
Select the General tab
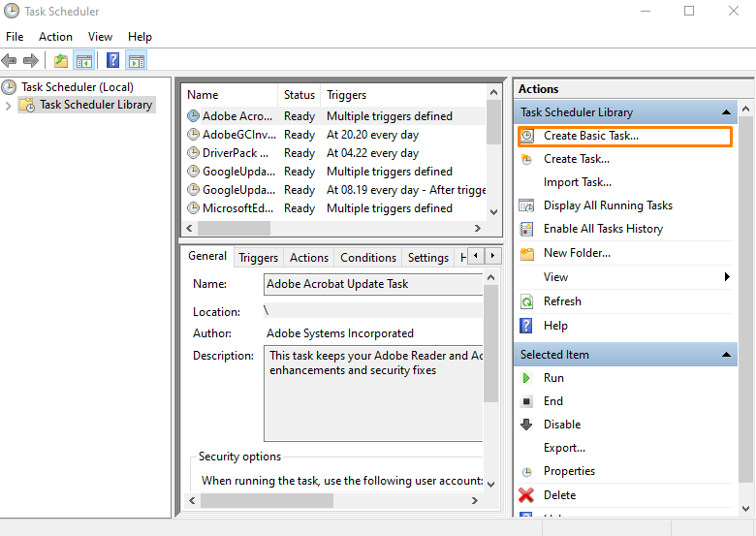click(x=207, y=256)
